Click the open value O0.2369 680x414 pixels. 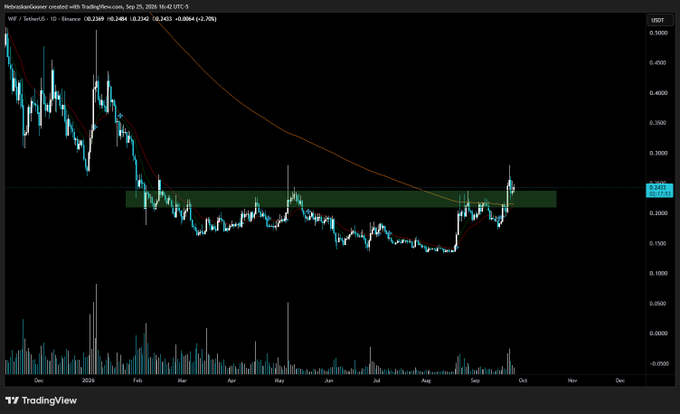(94, 19)
